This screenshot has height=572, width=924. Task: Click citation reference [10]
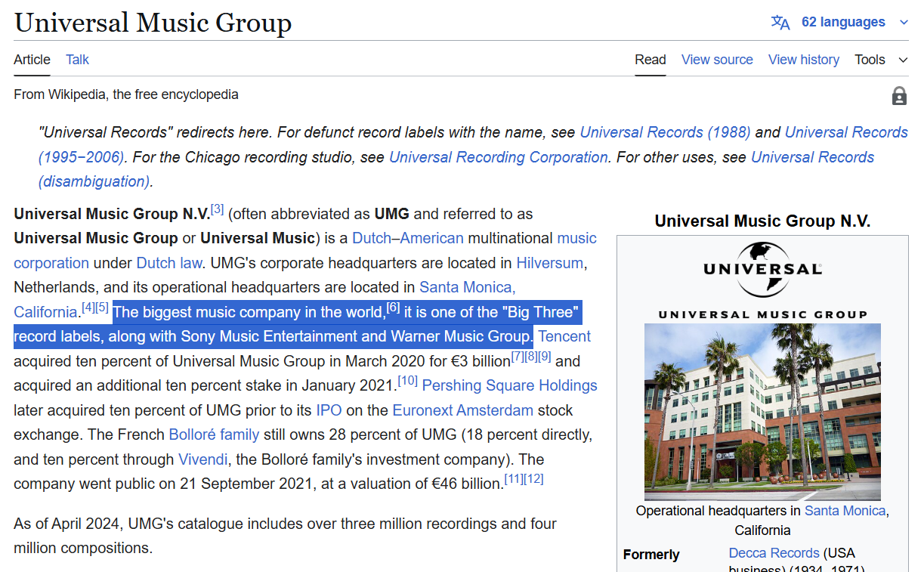pos(407,381)
